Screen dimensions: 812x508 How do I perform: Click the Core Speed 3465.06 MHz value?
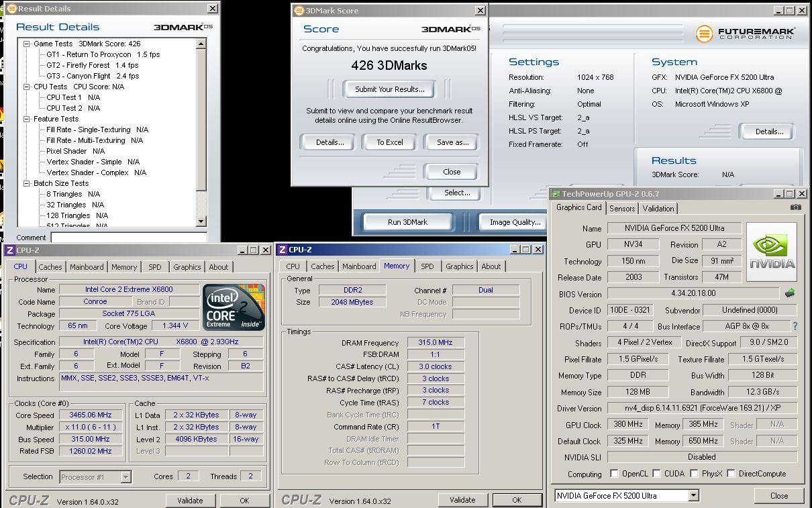point(91,415)
